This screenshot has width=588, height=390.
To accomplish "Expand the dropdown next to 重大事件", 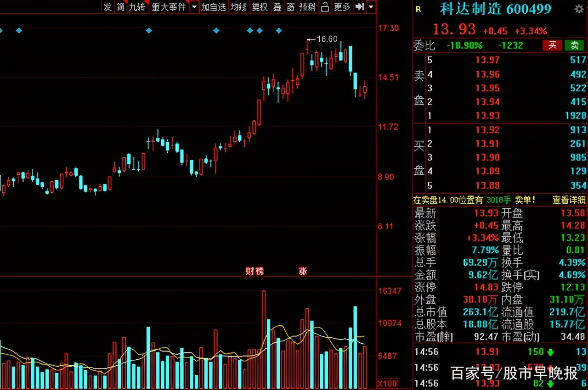I will 194,7.
